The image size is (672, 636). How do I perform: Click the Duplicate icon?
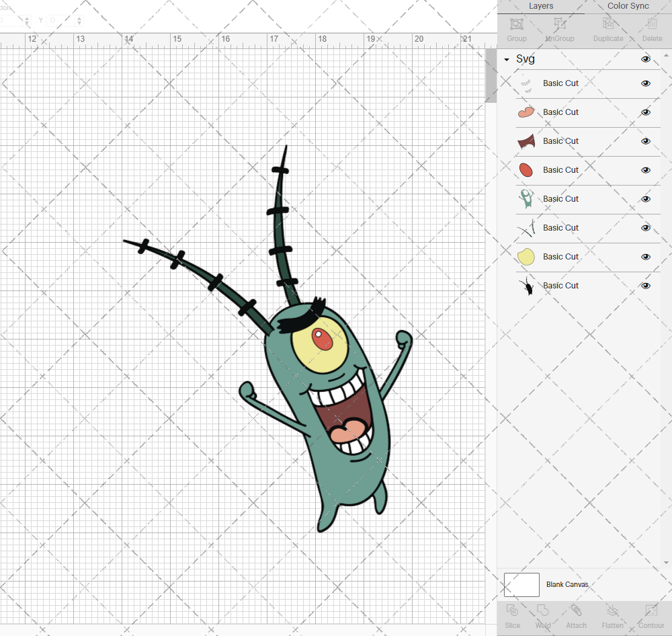pos(607,24)
